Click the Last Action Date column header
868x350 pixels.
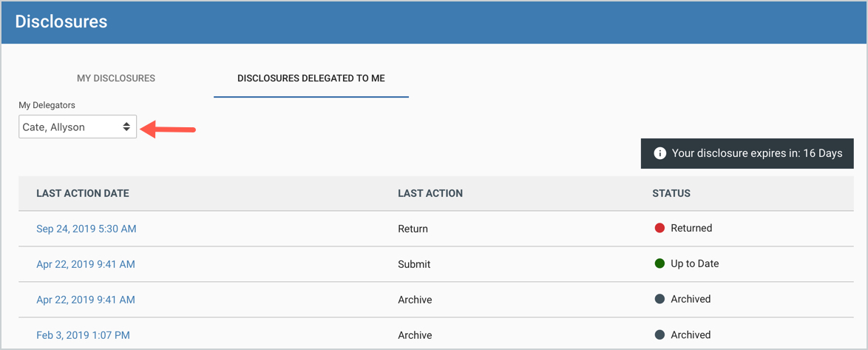click(83, 193)
